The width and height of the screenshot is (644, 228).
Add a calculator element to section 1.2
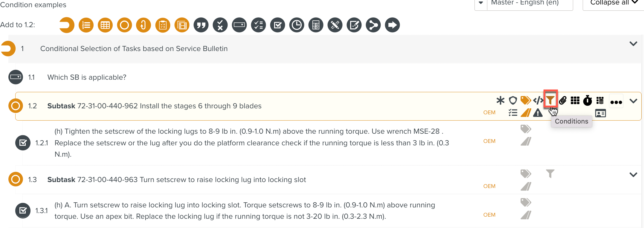coord(316,25)
